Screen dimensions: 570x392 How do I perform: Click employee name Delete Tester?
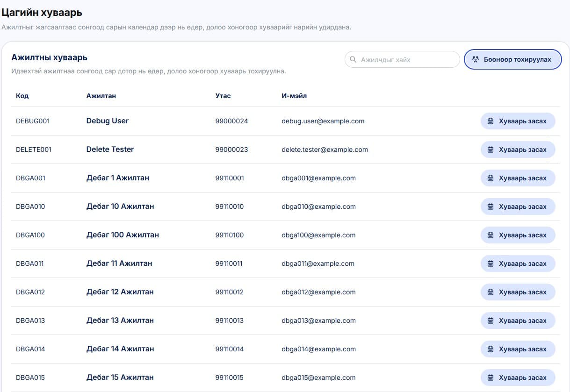coord(110,150)
